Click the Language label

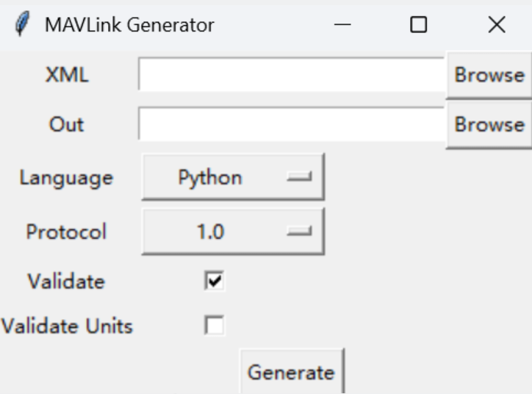click(66, 178)
